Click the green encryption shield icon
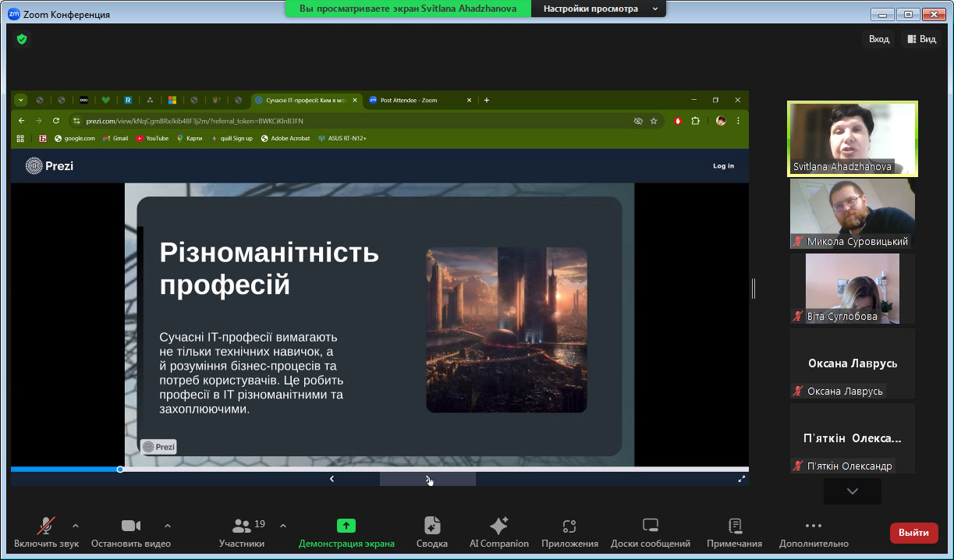The width and height of the screenshot is (954, 560). click(x=22, y=39)
